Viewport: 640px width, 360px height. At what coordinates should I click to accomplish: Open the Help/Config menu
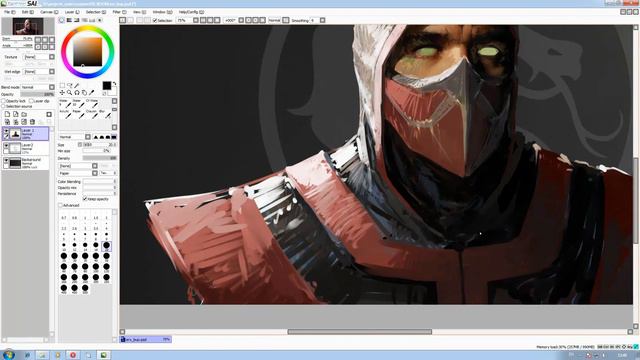[x=191, y=12]
